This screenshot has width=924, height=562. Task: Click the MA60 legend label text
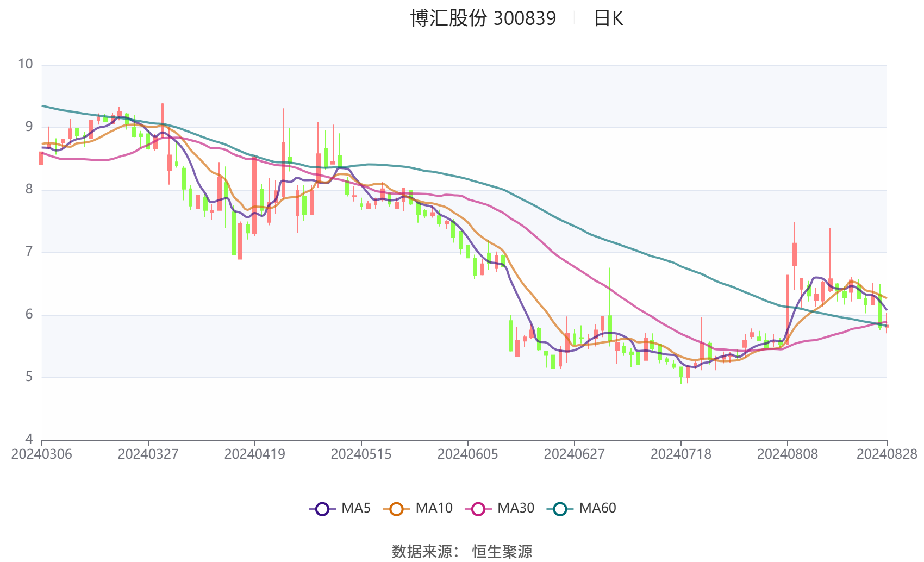(597, 508)
